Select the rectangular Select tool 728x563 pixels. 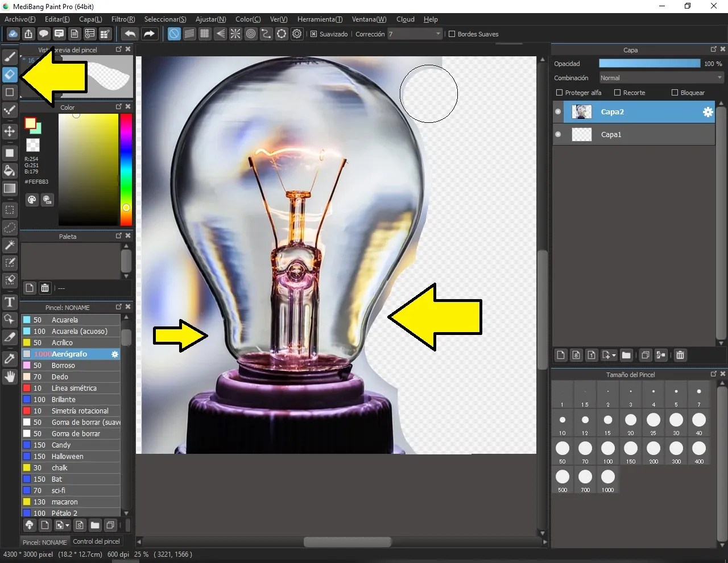pos(10,210)
